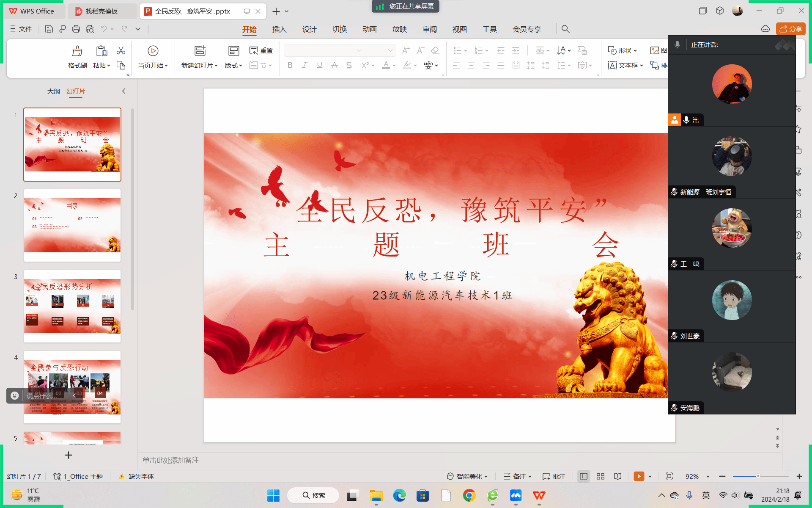Click the 智能美化 button
Image resolution: width=812 pixels, height=508 pixels.
coord(468,476)
